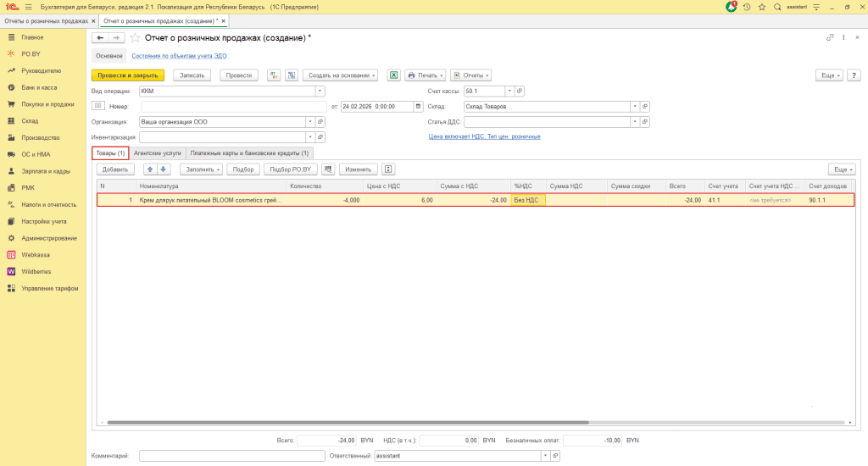
Task: Switch to the Агентские услуги tab
Action: pos(158,153)
